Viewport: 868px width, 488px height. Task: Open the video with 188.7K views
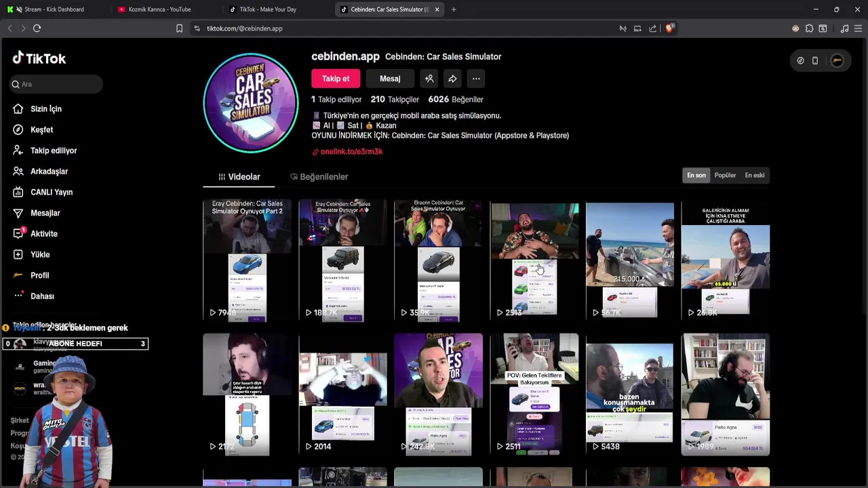click(343, 260)
